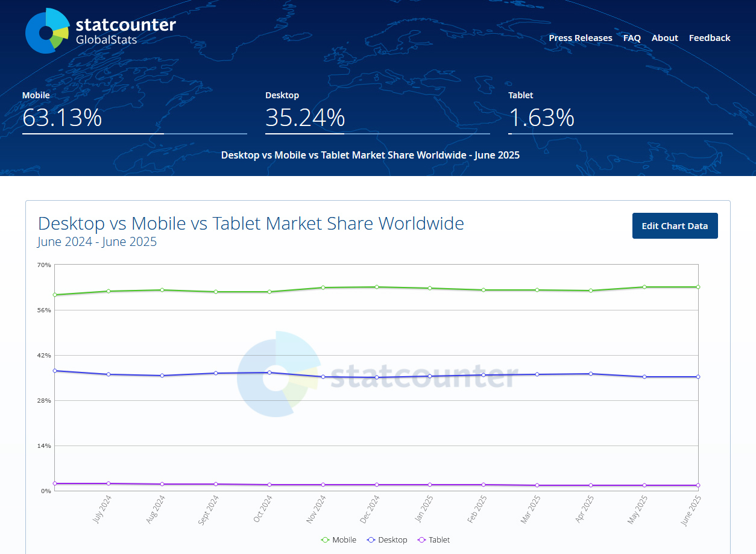The image size is (756, 554).
Task: Toggle the Desktop series in the legend
Action: [387, 540]
